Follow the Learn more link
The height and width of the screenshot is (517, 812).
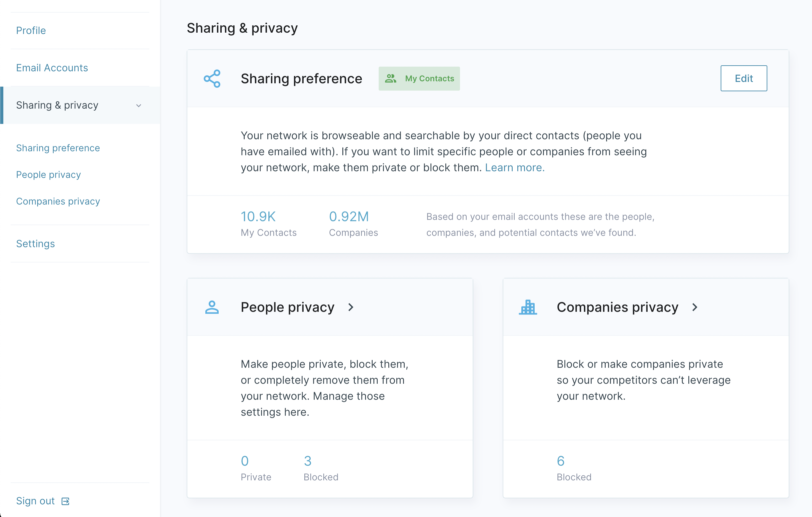pyautogui.click(x=515, y=168)
